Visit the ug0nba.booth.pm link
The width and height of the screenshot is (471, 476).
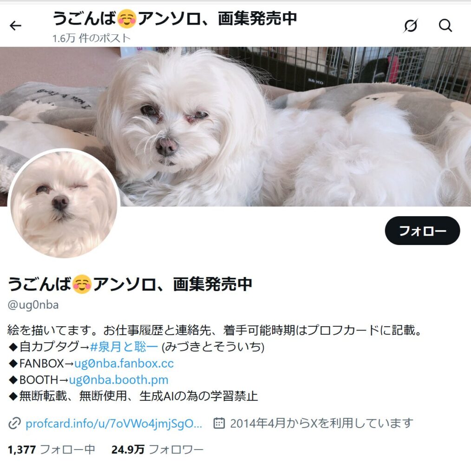118,379
